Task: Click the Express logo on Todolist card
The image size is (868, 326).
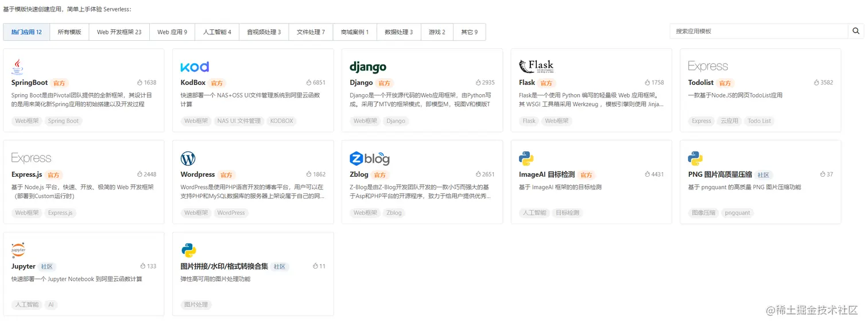Action: pyautogui.click(x=708, y=67)
